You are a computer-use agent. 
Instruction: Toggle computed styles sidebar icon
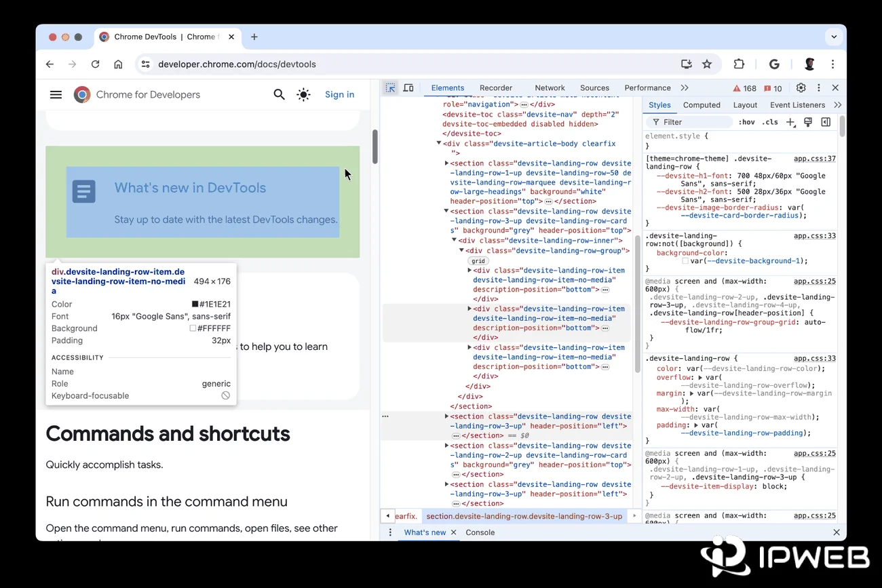(826, 122)
